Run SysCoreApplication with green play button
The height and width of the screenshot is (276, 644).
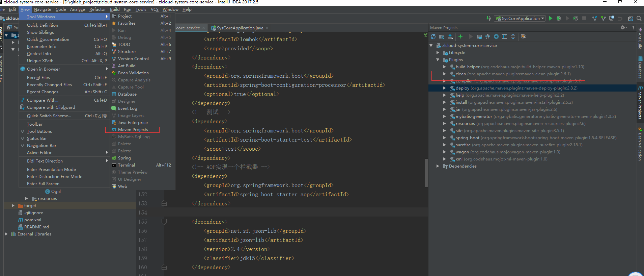tap(551, 18)
